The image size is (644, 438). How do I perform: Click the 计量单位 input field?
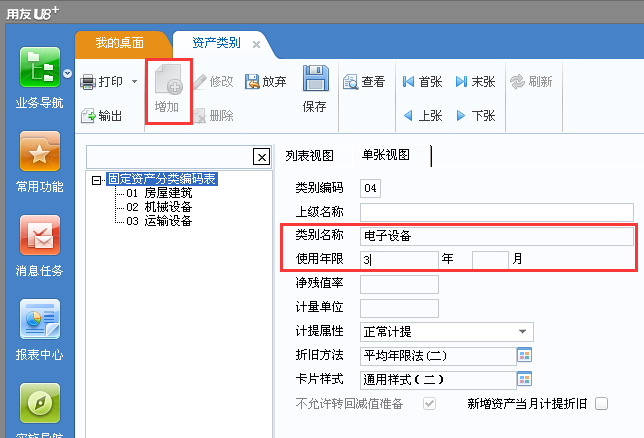coord(399,308)
